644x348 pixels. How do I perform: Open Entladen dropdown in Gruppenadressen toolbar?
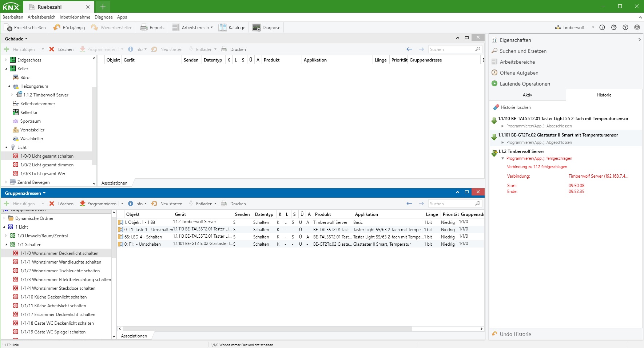click(215, 203)
